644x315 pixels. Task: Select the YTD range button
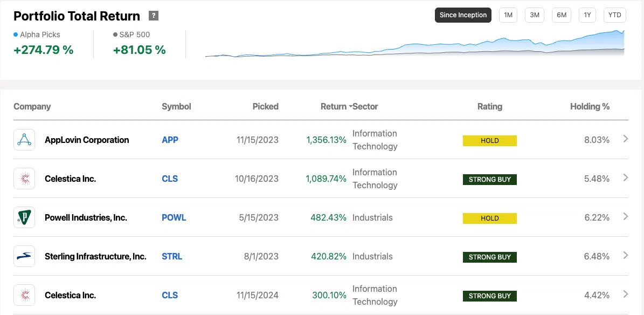pyautogui.click(x=614, y=15)
